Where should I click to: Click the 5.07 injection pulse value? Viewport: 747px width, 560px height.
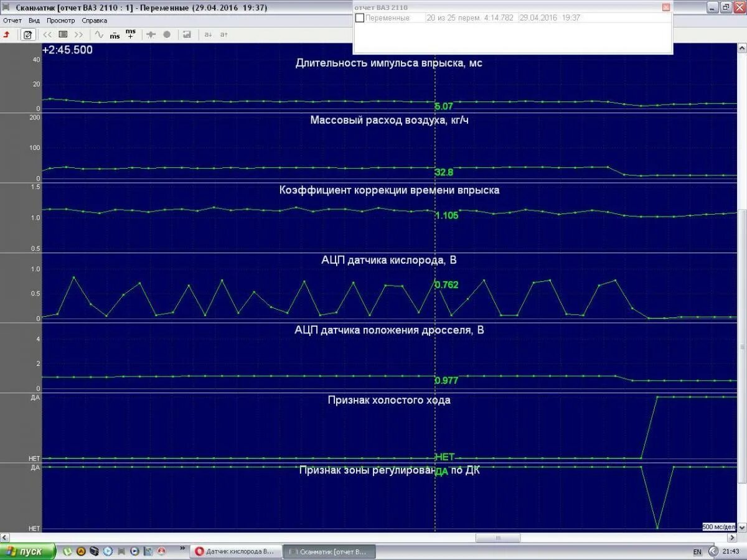coord(444,106)
